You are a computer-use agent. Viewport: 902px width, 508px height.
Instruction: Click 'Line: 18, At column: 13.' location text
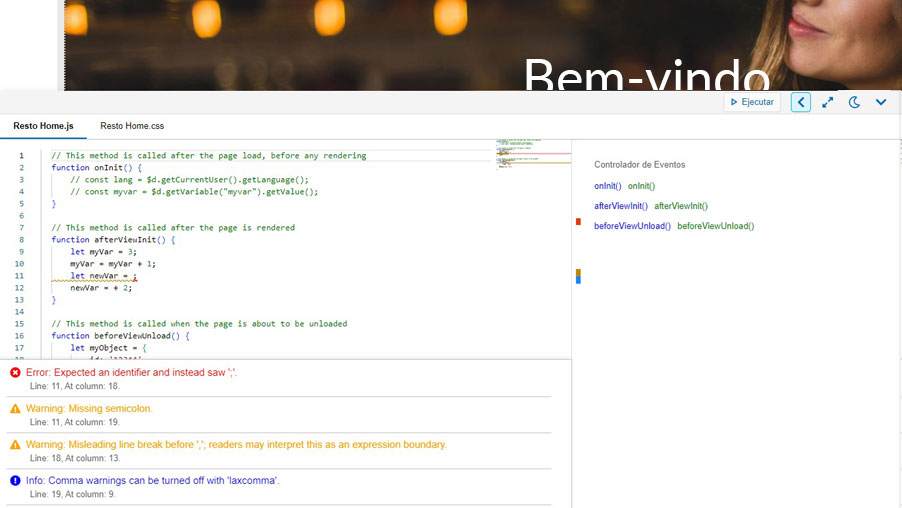click(75, 459)
